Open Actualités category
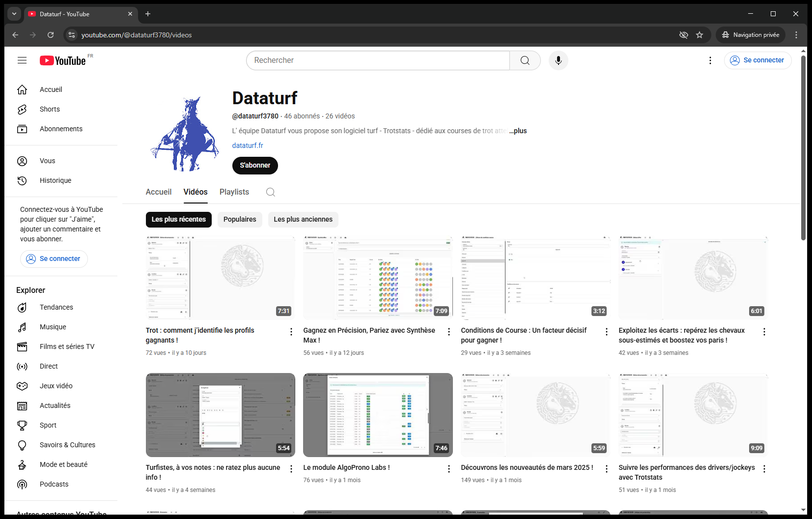Screen dimensions: 812x519 [61, 405]
